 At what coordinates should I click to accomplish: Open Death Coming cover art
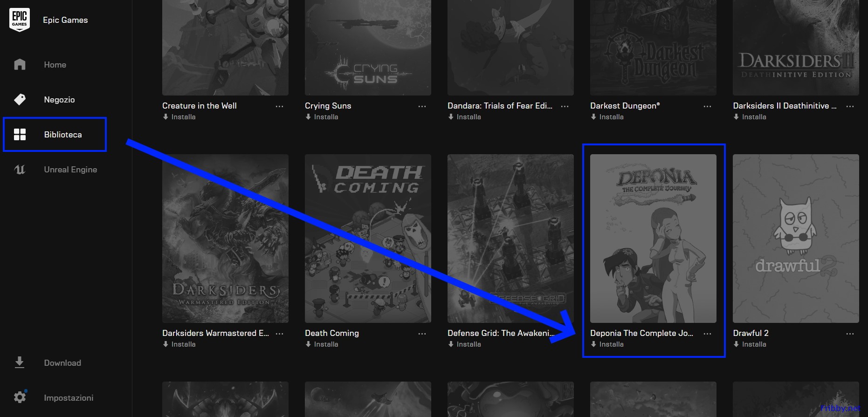click(x=368, y=239)
